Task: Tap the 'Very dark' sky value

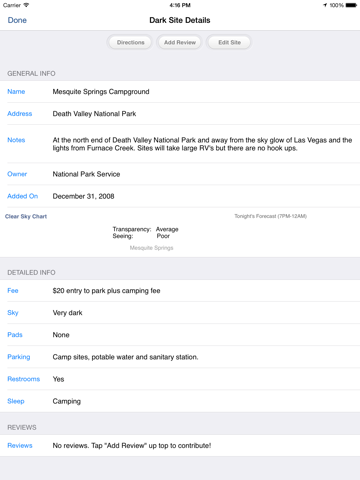Action: [x=67, y=313]
